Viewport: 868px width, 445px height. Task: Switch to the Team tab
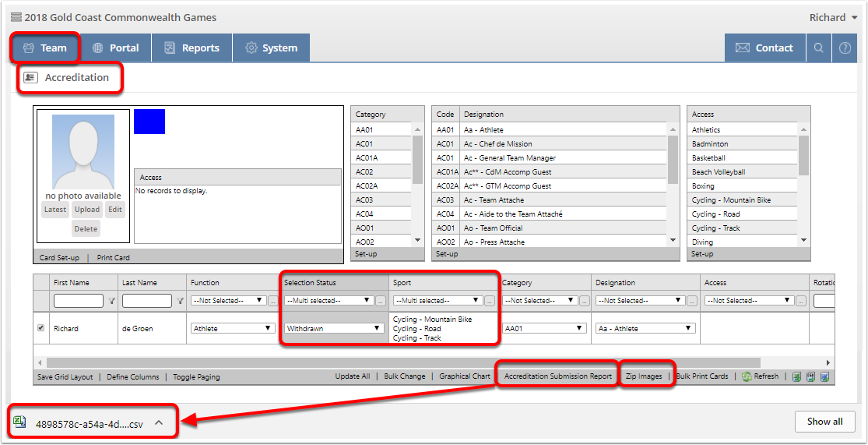click(x=45, y=48)
